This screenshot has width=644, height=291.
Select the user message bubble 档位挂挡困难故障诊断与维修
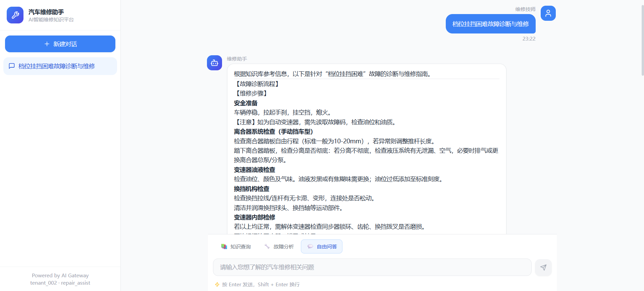click(490, 24)
